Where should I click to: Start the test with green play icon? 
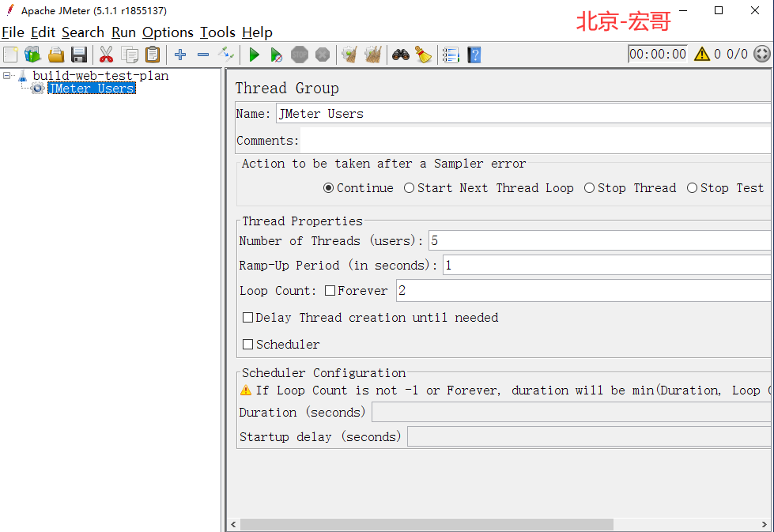click(255, 55)
